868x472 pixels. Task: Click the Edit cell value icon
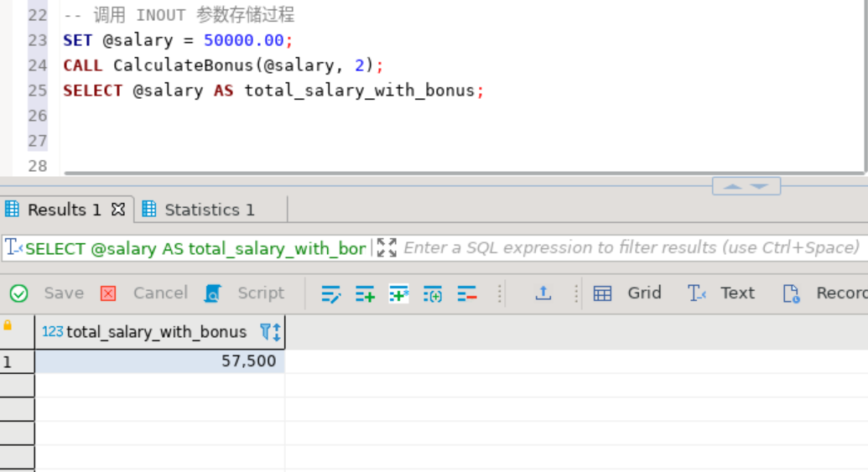(x=331, y=293)
